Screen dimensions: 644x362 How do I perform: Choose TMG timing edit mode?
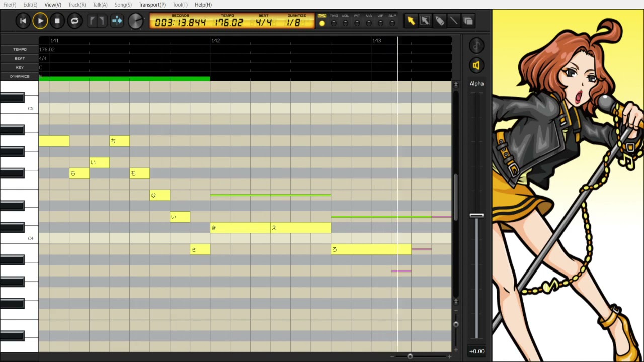click(334, 20)
